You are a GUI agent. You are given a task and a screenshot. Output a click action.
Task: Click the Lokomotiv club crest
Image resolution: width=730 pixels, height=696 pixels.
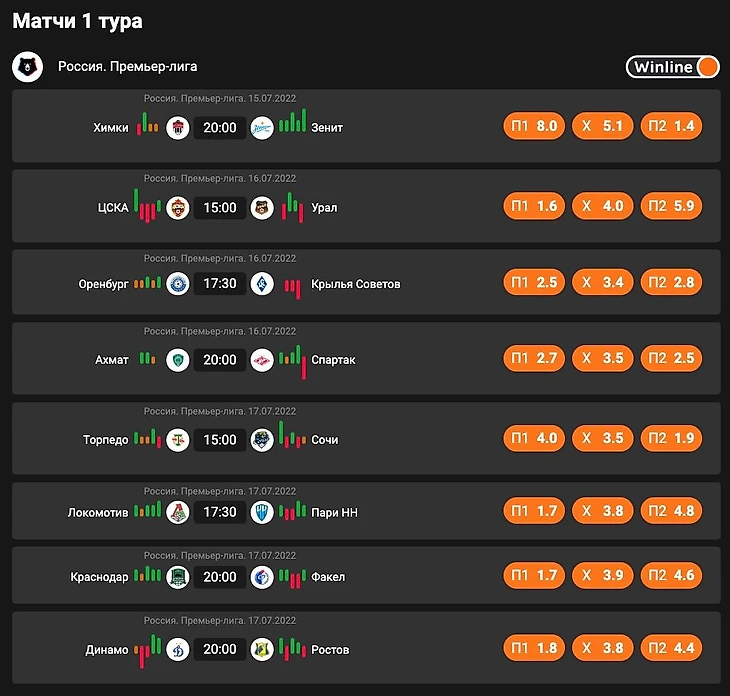click(178, 512)
